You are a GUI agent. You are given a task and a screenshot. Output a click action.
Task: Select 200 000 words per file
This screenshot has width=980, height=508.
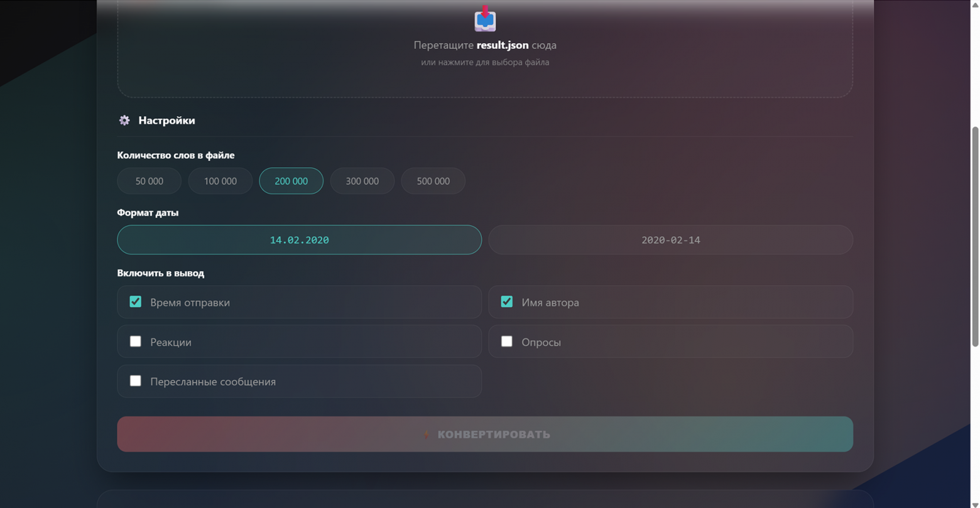(x=291, y=181)
